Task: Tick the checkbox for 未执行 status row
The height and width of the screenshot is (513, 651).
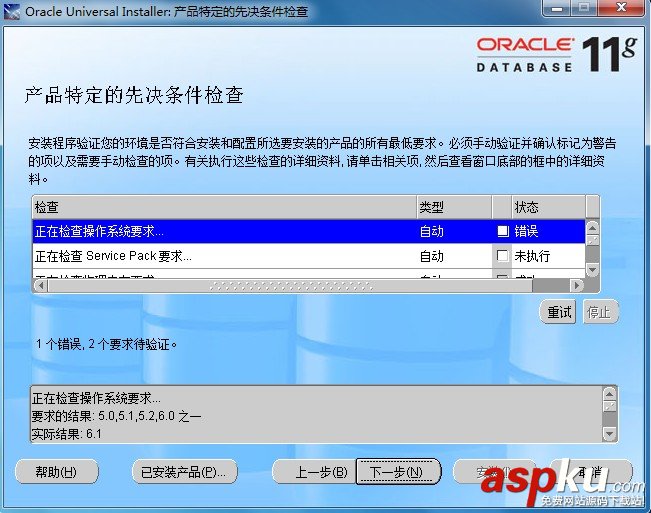Action: [x=502, y=256]
